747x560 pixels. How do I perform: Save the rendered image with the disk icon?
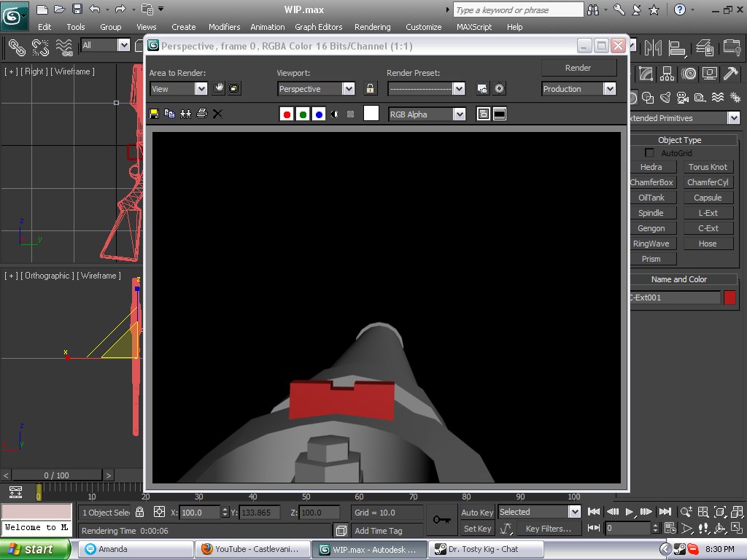[x=154, y=114]
